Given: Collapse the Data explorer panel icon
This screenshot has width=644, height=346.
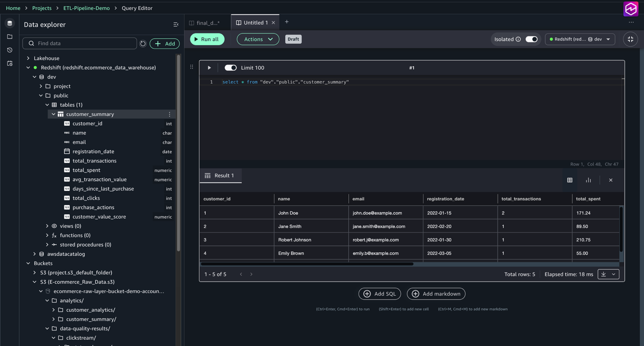Looking at the screenshot, I should (x=176, y=24).
